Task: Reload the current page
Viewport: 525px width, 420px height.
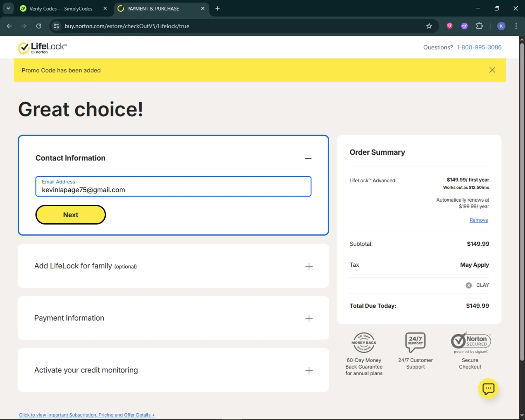Action: [x=39, y=26]
